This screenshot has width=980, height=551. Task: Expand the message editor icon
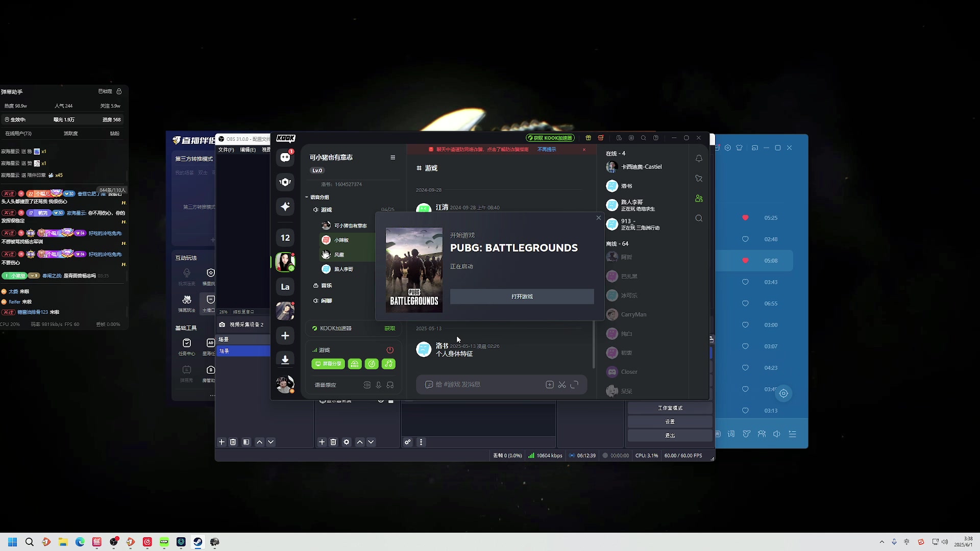tap(574, 385)
